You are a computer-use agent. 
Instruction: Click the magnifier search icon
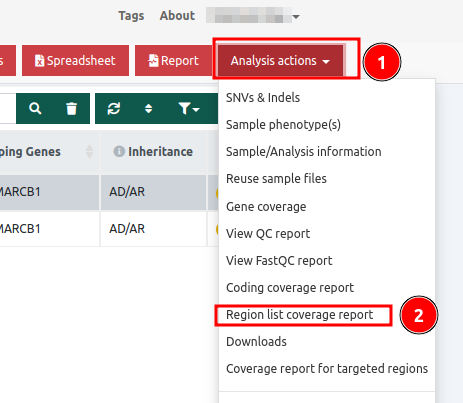(35, 109)
